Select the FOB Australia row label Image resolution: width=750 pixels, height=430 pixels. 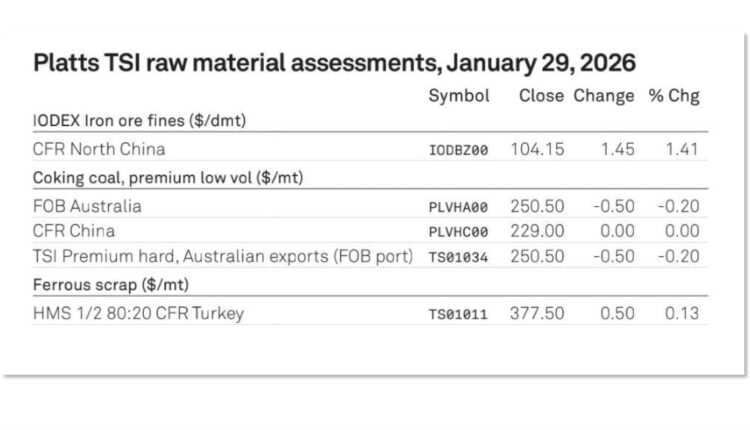pos(85,207)
